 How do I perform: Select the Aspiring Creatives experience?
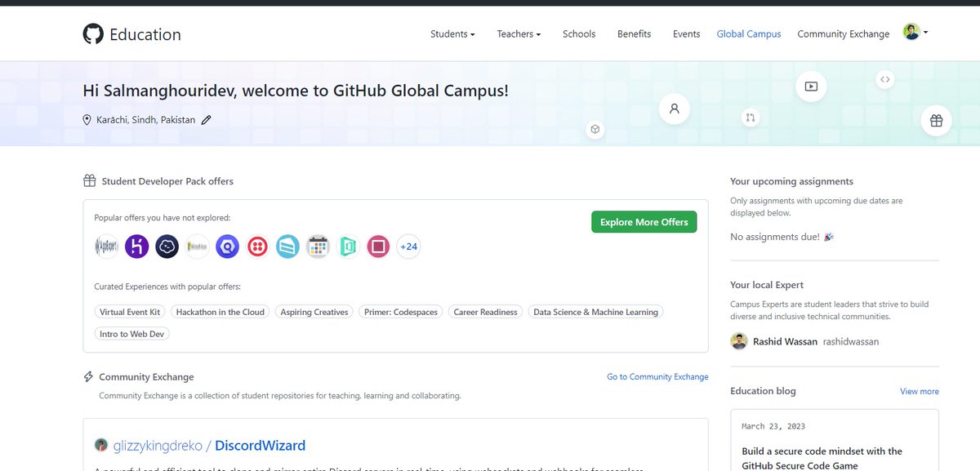pos(314,312)
